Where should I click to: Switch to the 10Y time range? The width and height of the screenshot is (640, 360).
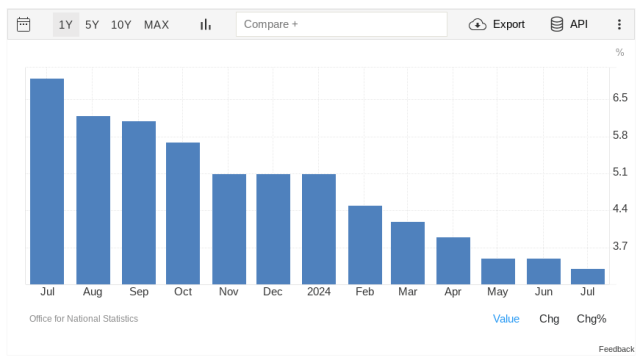pyautogui.click(x=121, y=25)
